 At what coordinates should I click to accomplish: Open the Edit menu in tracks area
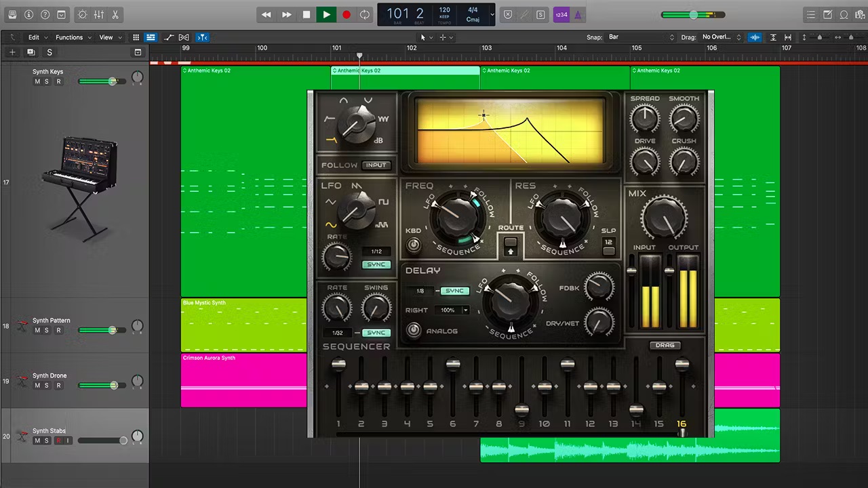[37, 37]
